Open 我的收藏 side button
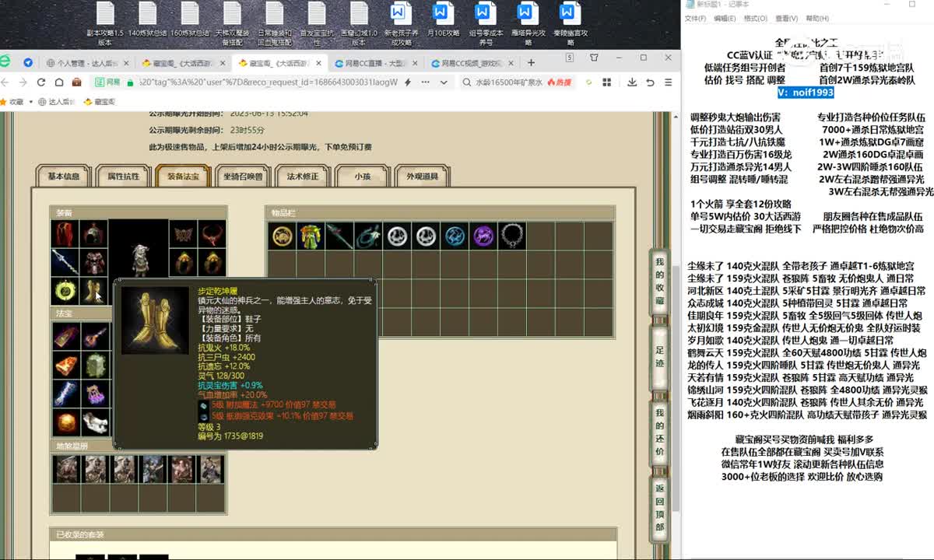Image resolution: width=934 pixels, height=560 pixels. pos(660,280)
